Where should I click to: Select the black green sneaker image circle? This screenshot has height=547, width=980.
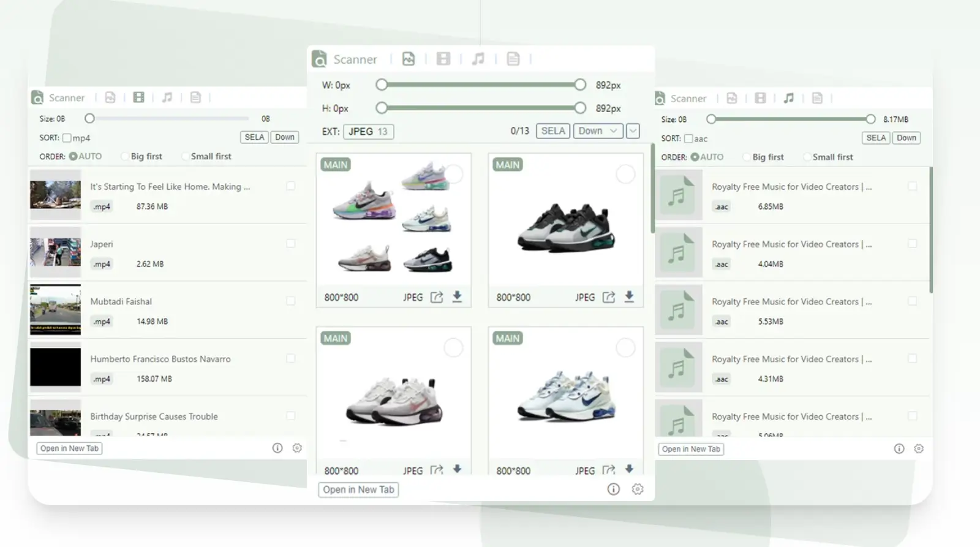coord(625,174)
